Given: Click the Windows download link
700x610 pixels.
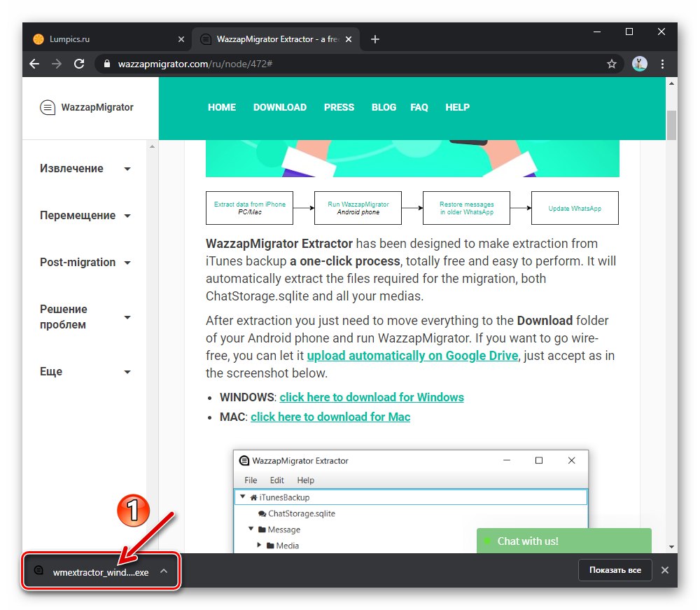Looking at the screenshot, I should coord(372,397).
